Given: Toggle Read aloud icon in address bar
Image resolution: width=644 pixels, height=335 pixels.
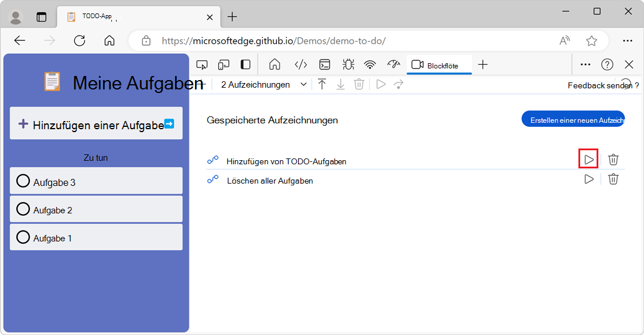Looking at the screenshot, I should (x=565, y=40).
